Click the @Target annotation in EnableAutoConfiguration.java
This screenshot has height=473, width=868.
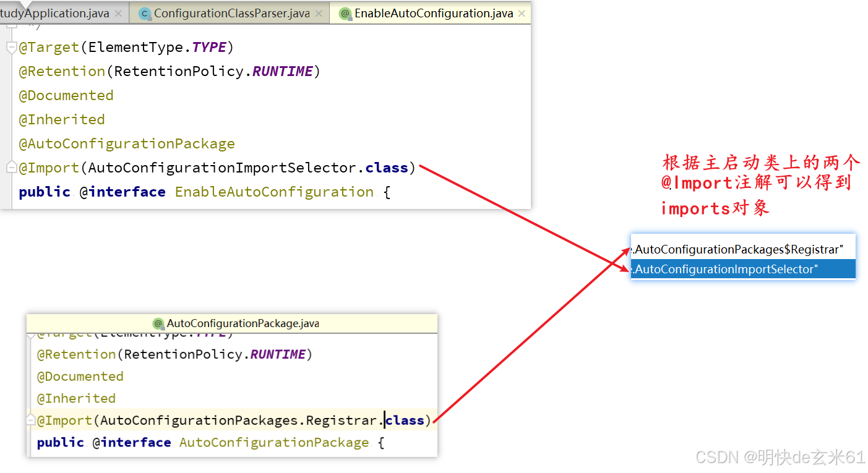coord(49,48)
